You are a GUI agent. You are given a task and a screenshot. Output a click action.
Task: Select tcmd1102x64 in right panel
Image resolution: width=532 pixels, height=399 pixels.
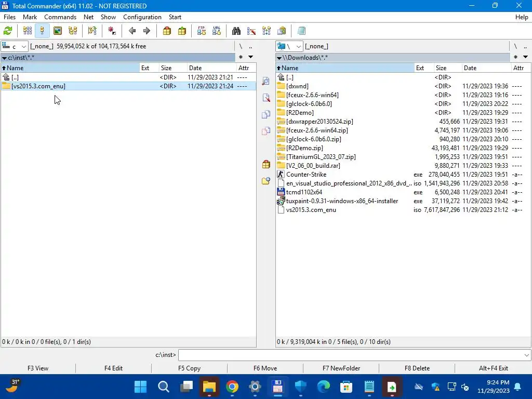click(x=403, y=192)
